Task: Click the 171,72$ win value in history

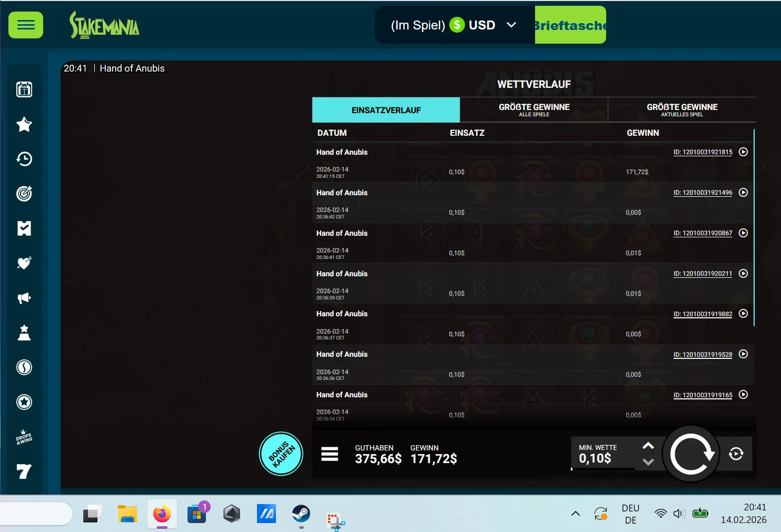Action: coord(637,172)
